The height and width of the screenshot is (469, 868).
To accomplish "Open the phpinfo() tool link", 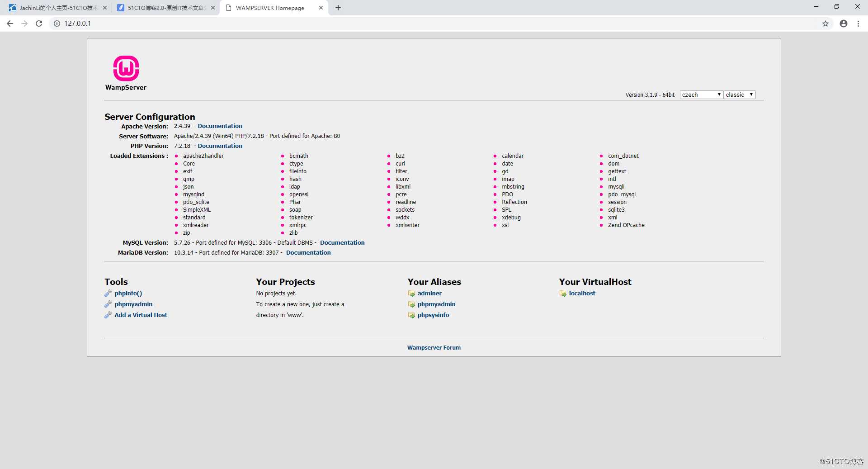I will pyautogui.click(x=128, y=294).
